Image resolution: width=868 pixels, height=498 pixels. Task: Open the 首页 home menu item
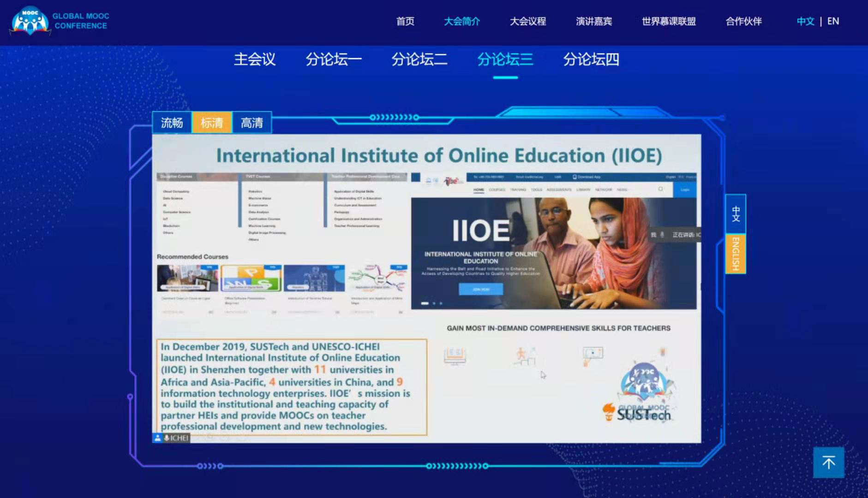point(405,21)
